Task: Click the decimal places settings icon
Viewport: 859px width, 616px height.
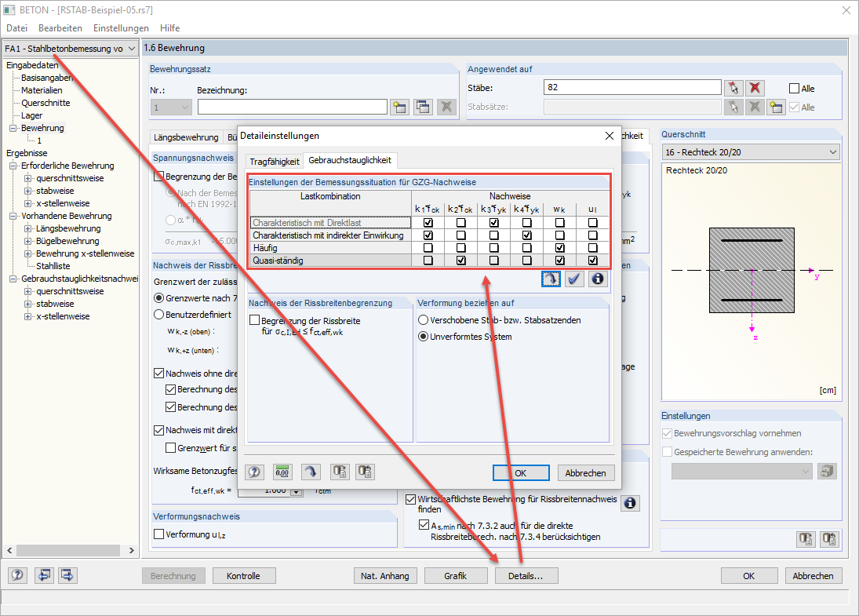Action: coord(282,471)
